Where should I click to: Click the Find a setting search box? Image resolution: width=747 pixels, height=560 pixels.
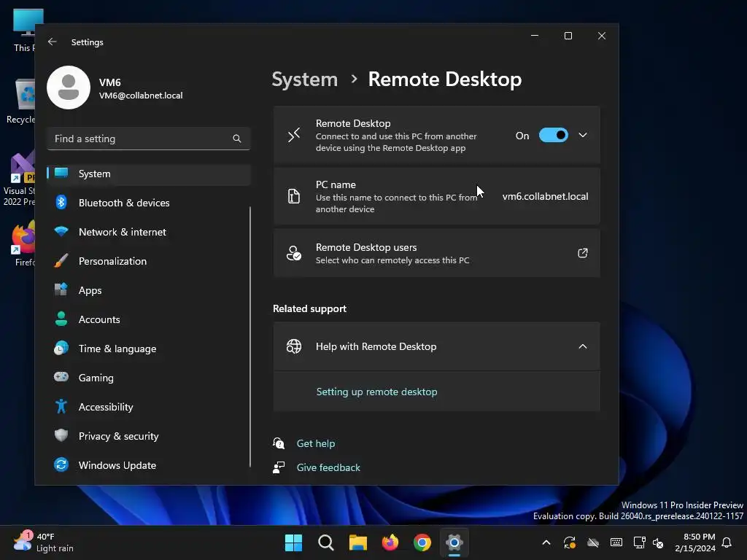149,139
